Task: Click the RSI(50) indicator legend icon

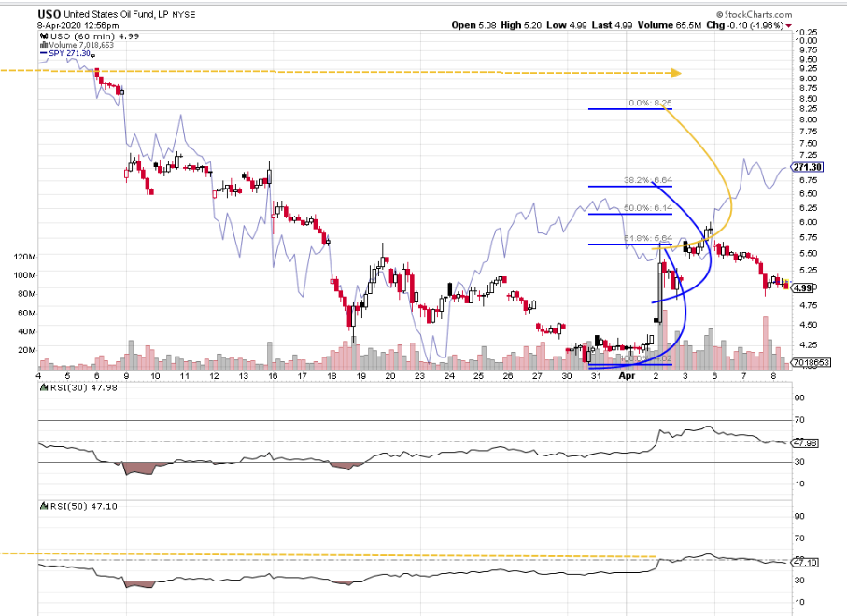Action: [x=44, y=507]
